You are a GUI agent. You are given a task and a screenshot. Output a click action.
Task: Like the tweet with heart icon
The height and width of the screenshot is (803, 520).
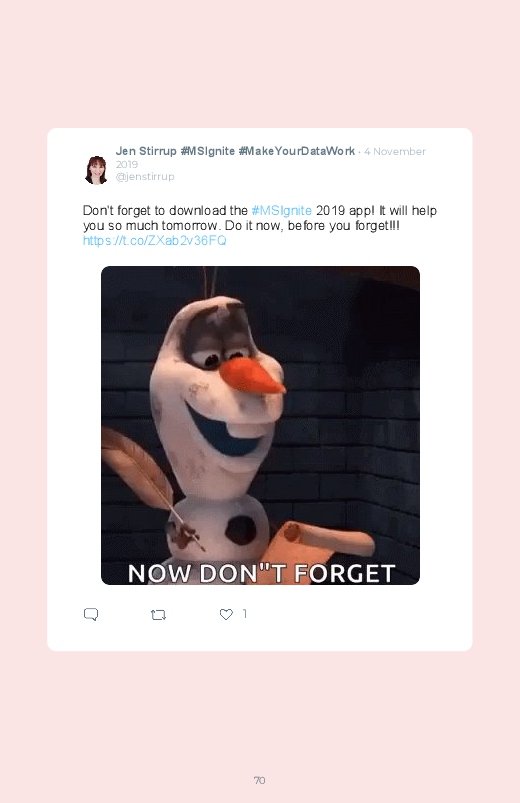click(226, 614)
